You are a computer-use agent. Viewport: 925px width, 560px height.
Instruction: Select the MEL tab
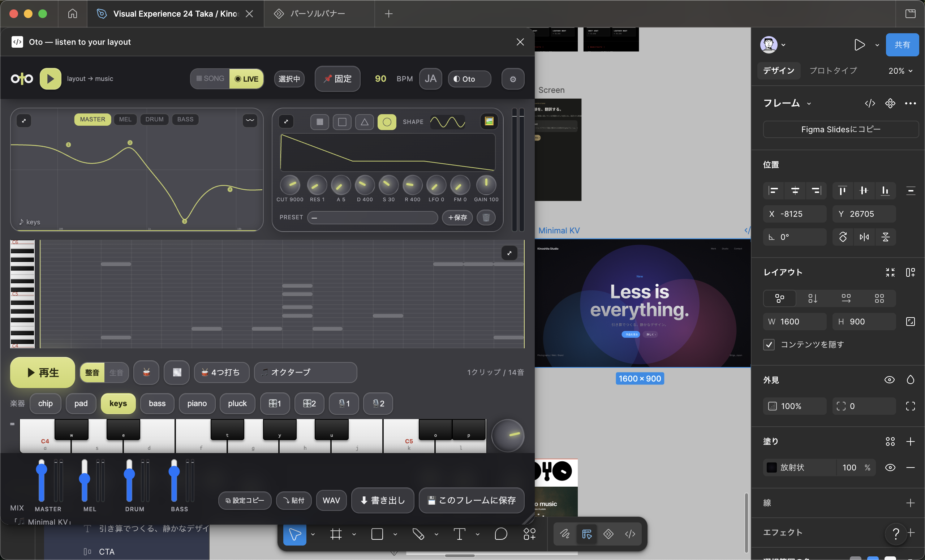click(125, 119)
